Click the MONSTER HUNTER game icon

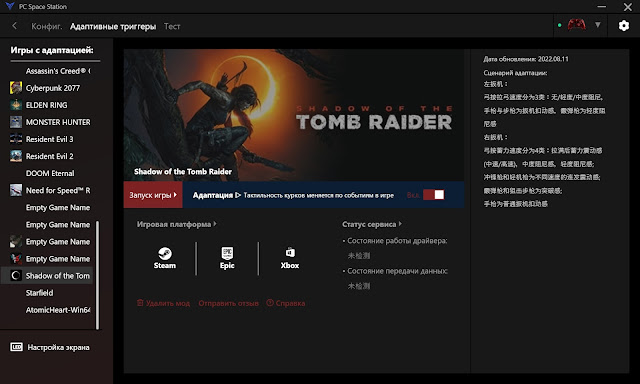coord(16,122)
